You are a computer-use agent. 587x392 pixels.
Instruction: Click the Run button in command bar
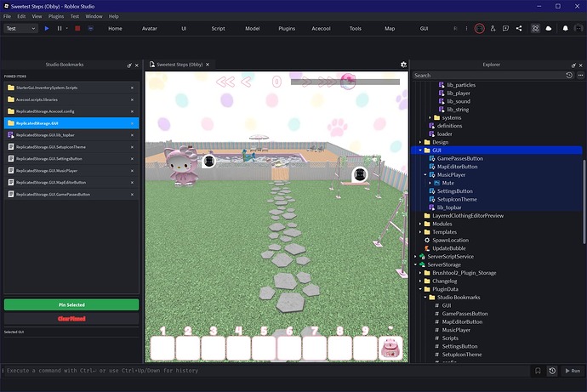tap(573, 371)
